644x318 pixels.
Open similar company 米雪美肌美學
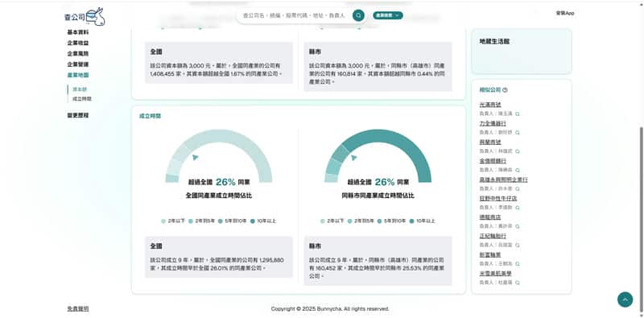(x=495, y=274)
